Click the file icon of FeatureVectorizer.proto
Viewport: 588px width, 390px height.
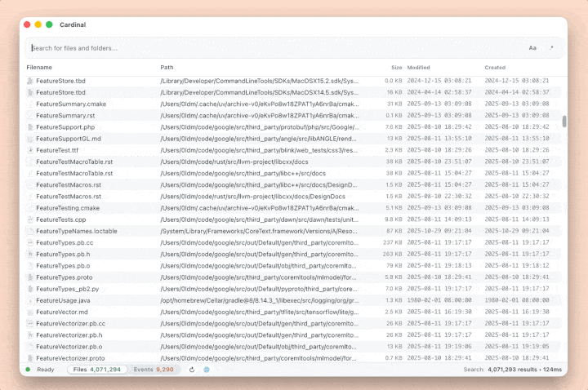point(30,358)
